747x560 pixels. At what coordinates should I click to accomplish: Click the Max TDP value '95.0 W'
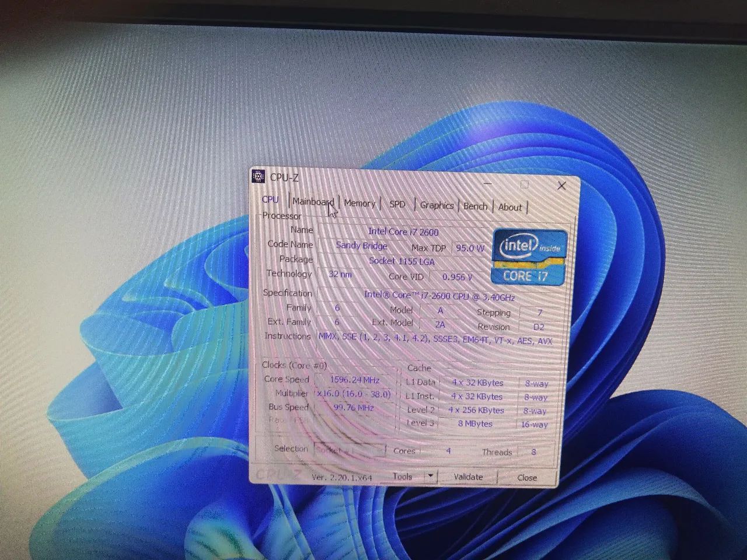click(470, 248)
